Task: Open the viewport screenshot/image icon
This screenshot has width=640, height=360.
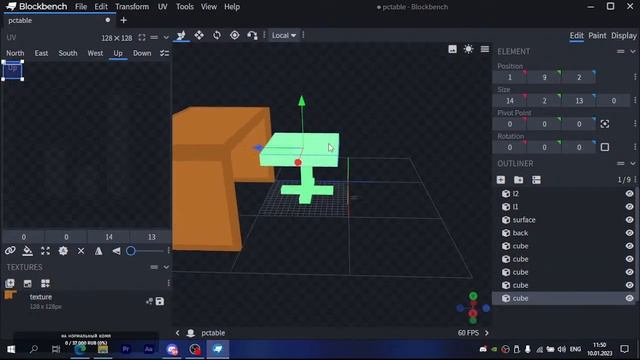Action: 452,49
